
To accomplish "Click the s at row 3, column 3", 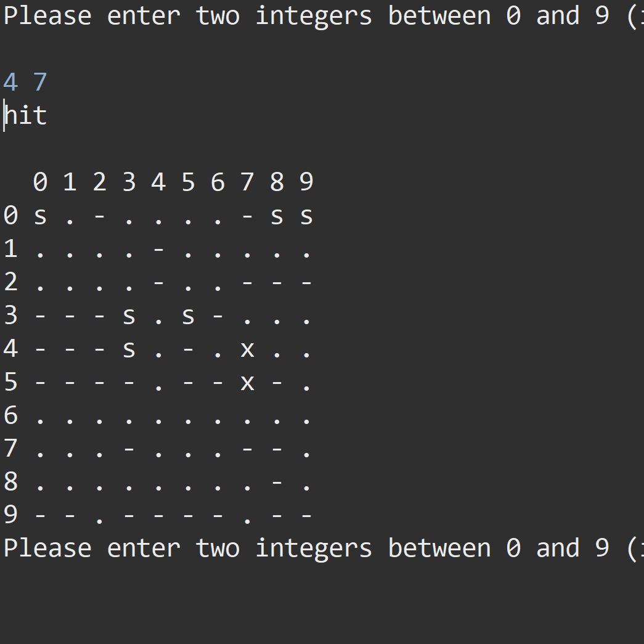I will pyautogui.click(x=129, y=316).
